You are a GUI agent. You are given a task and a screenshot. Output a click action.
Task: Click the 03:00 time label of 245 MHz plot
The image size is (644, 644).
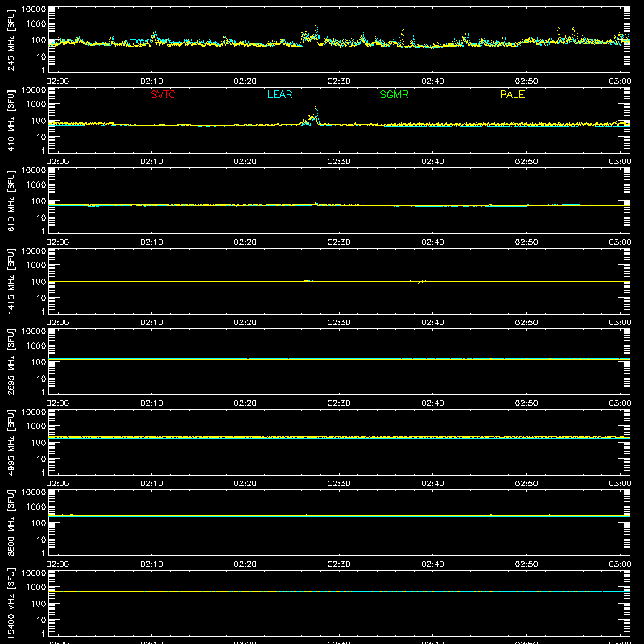(620, 81)
